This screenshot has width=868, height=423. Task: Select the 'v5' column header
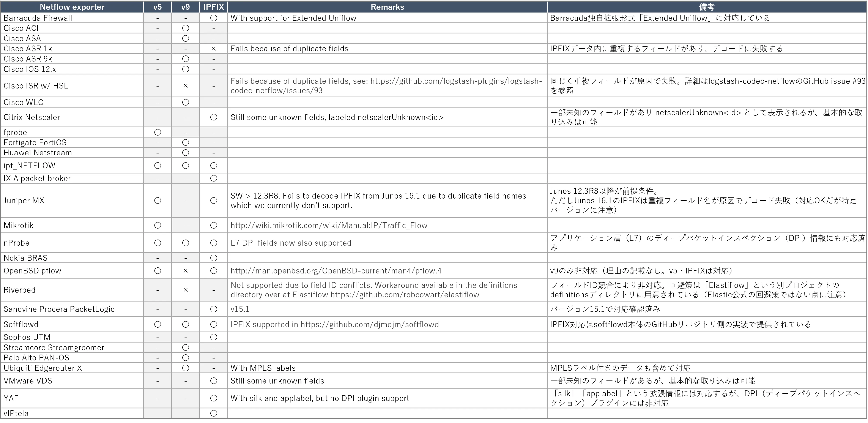click(x=157, y=7)
